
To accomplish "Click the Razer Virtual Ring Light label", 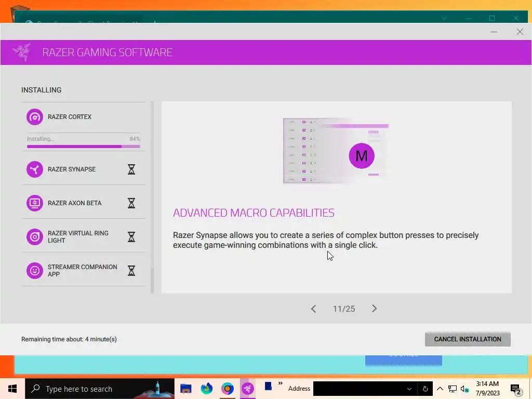I will tap(78, 237).
